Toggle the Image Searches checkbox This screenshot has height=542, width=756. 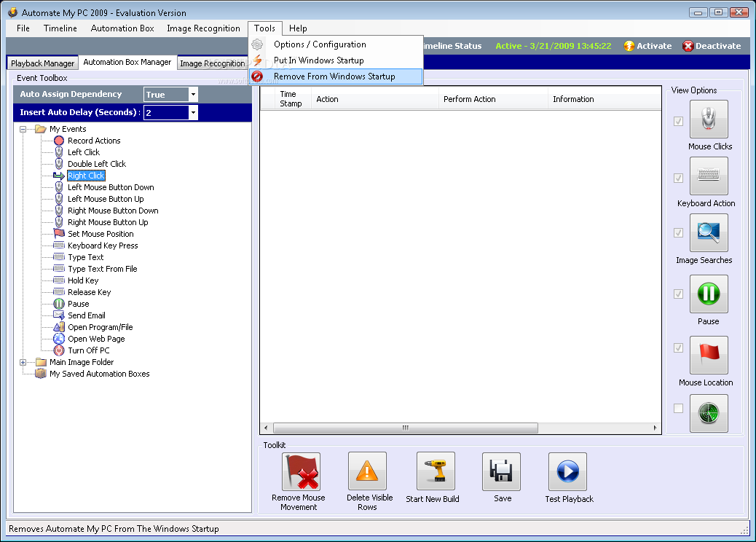click(x=678, y=232)
